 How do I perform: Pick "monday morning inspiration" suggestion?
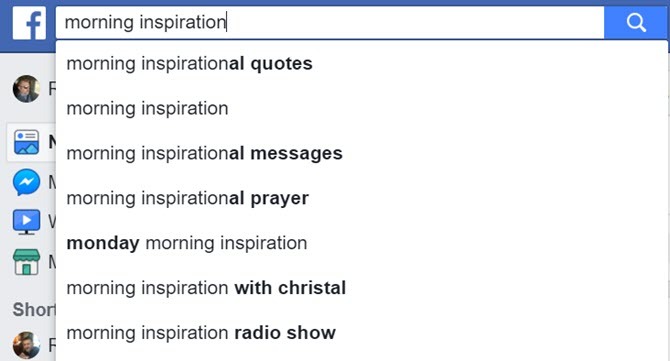click(361, 243)
